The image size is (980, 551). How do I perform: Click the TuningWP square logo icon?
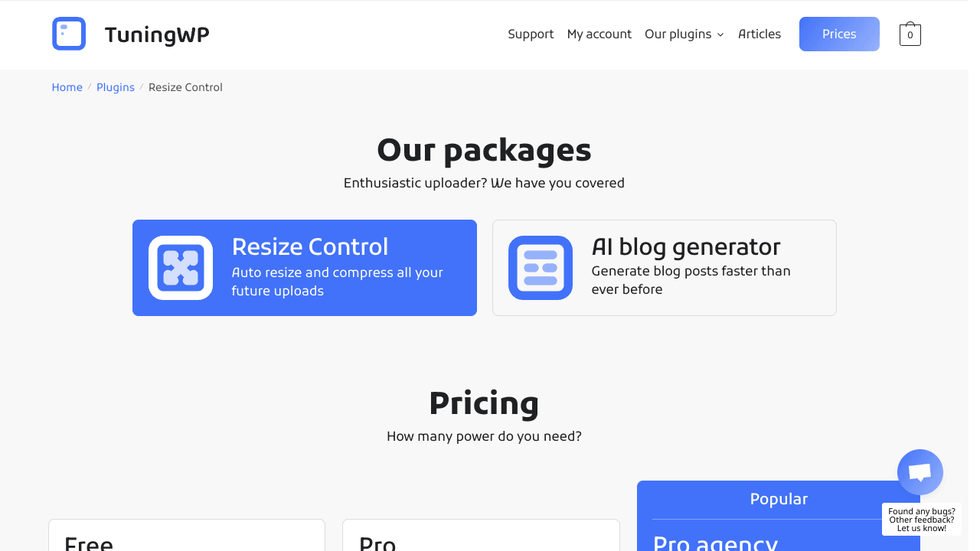(x=69, y=34)
